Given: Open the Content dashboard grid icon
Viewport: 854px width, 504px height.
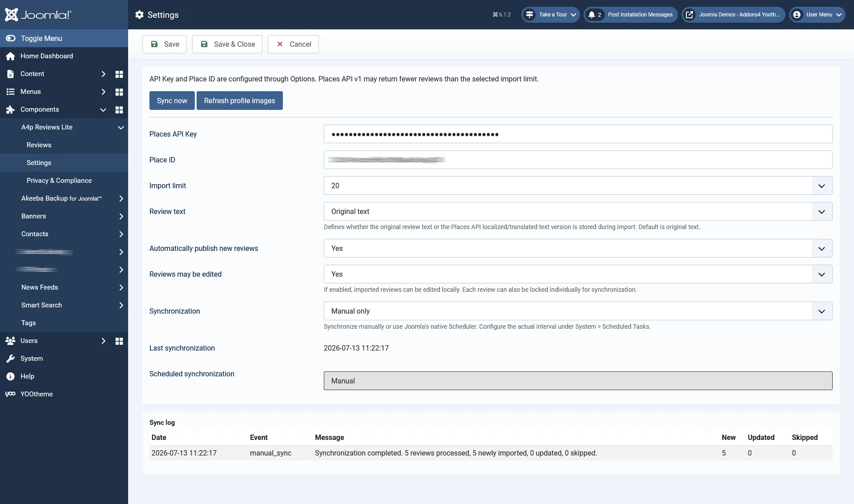Looking at the screenshot, I should [119, 74].
